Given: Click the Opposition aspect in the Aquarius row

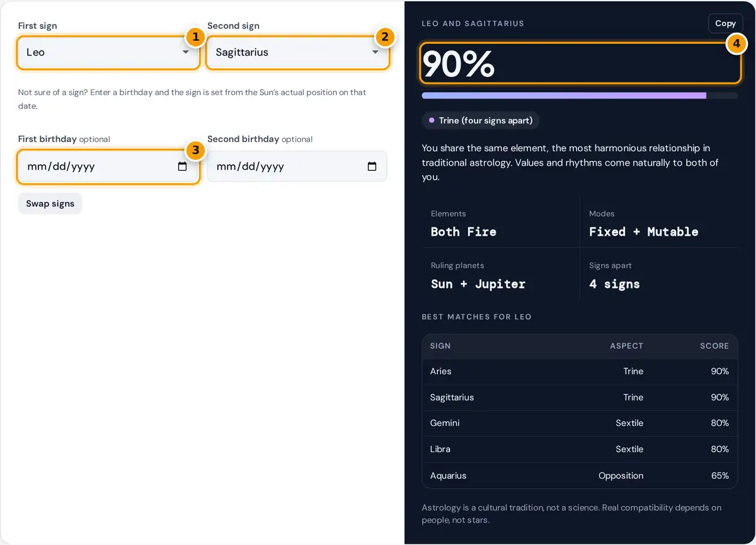Looking at the screenshot, I should tap(621, 476).
